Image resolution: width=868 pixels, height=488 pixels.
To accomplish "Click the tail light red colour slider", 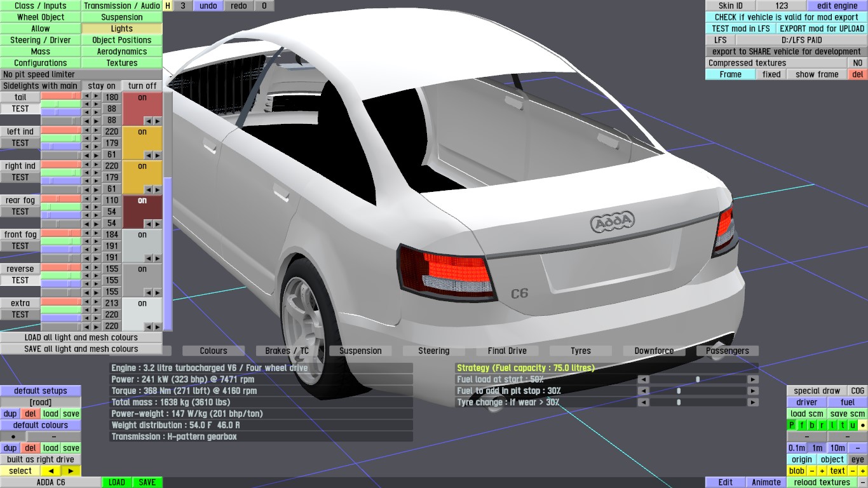I will [x=61, y=96].
